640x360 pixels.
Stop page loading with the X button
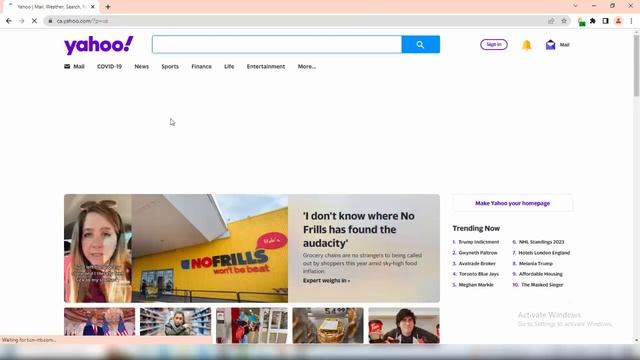34,21
